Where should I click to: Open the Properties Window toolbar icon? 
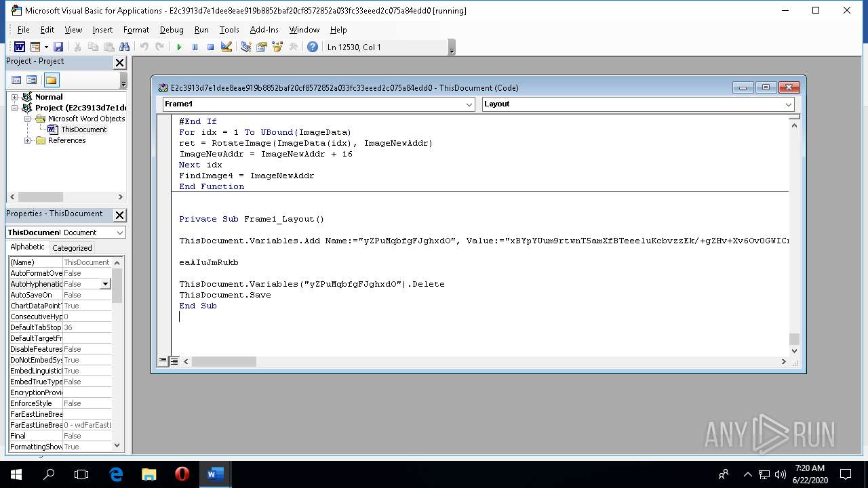pyautogui.click(x=261, y=47)
